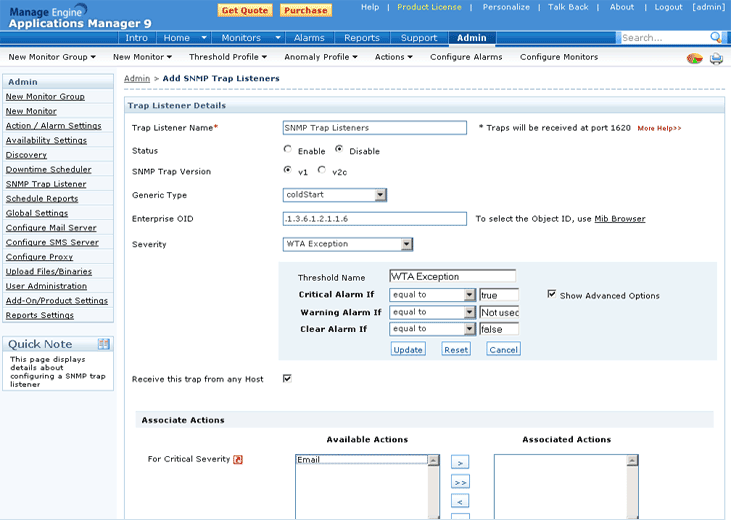This screenshot has width=731, height=520.
Task: Open the pie chart report icon
Action: [x=694, y=58]
